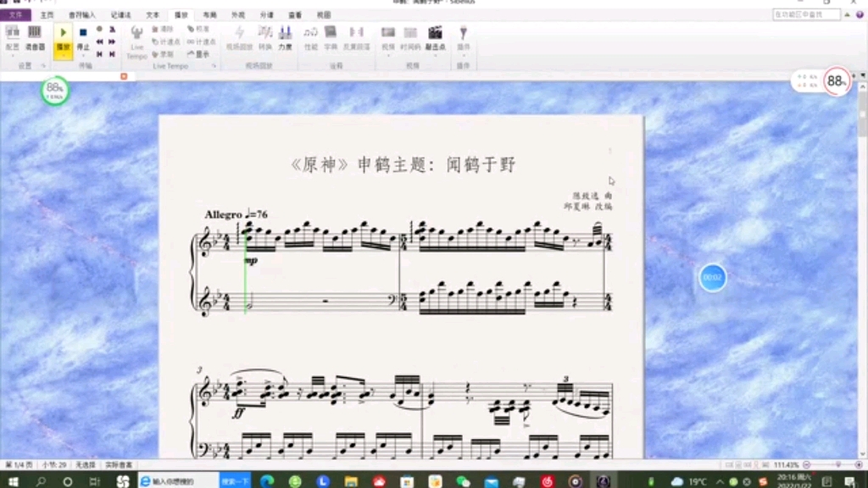Open the Performance (性能) settings
Screen dimensions: 868x488
tap(310, 37)
